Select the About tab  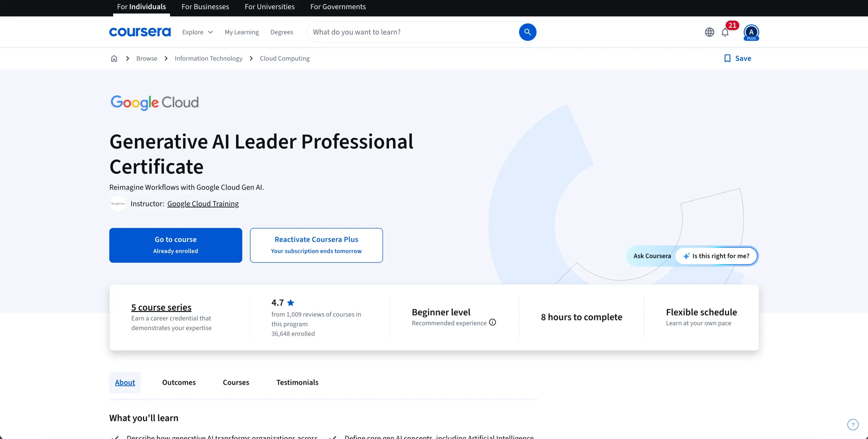click(x=125, y=382)
